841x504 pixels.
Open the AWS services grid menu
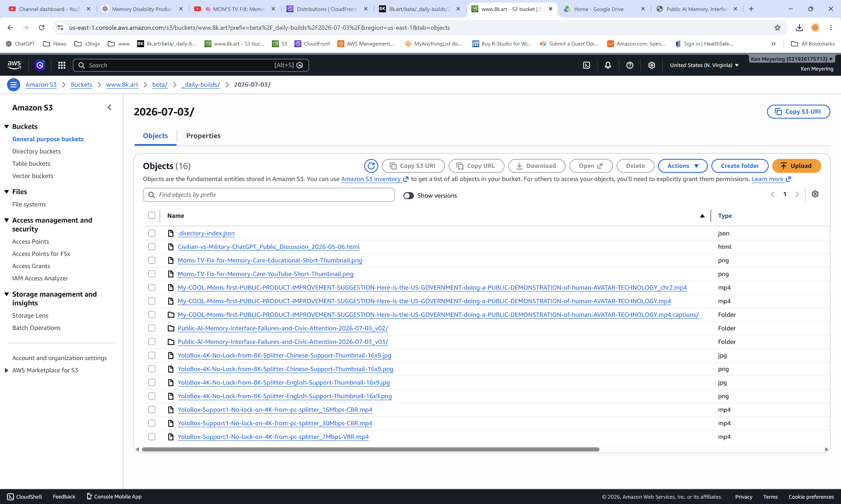[62, 65]
